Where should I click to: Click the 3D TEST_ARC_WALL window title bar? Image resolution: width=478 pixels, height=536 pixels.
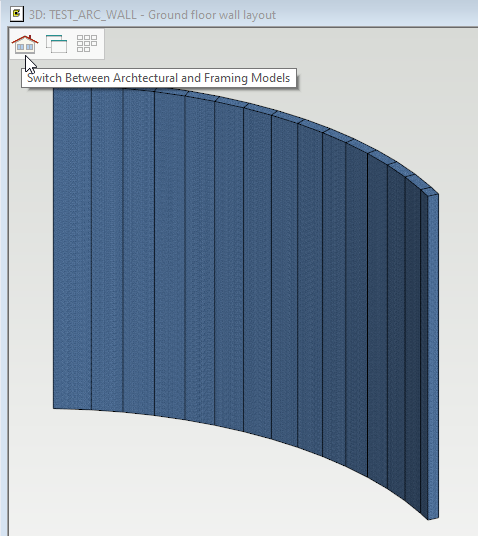pyautogui.click(x=239, y=14)
